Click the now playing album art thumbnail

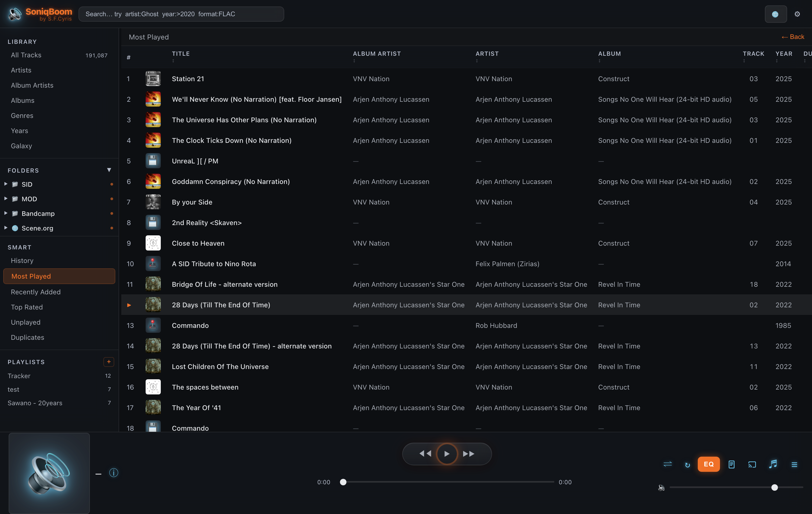49,473
